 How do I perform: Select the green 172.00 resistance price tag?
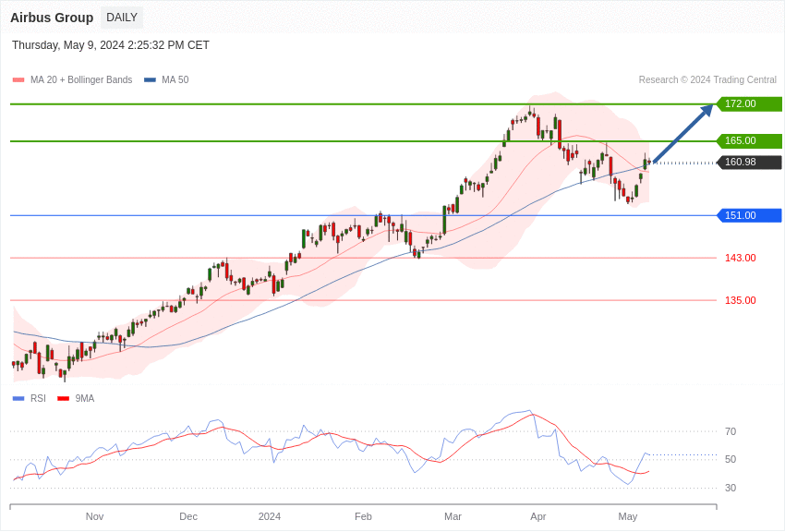tap(749, 104)
